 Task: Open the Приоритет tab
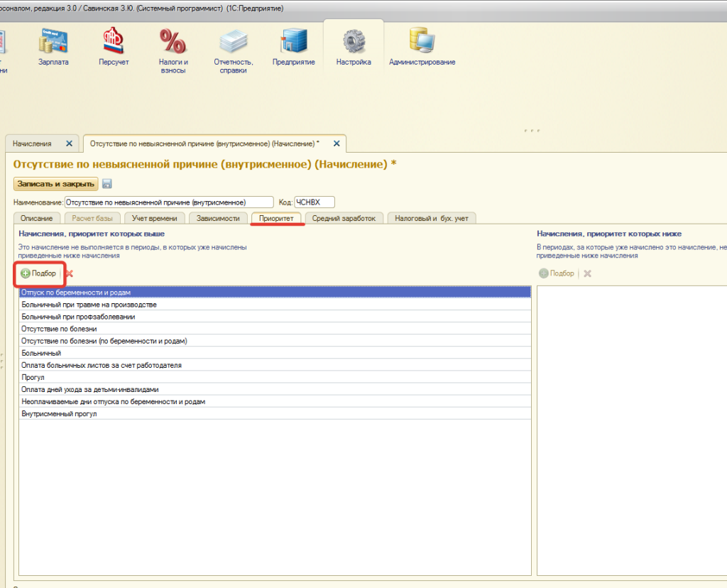276,219
